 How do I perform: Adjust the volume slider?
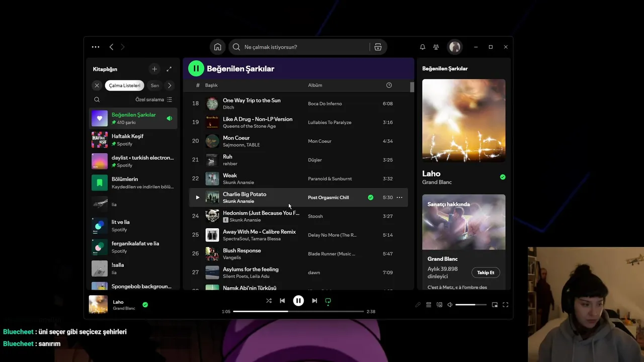point(471,305)
